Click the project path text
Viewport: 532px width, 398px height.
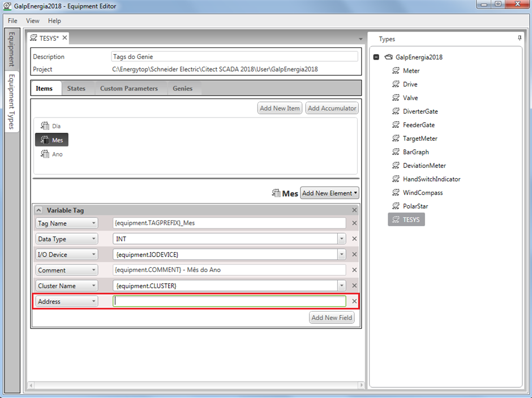coord(215,69)
